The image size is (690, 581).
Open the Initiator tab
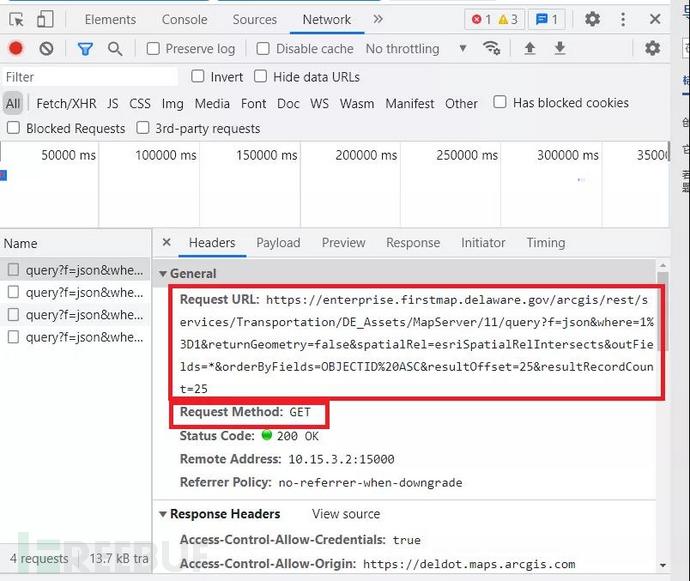point(483,243)
